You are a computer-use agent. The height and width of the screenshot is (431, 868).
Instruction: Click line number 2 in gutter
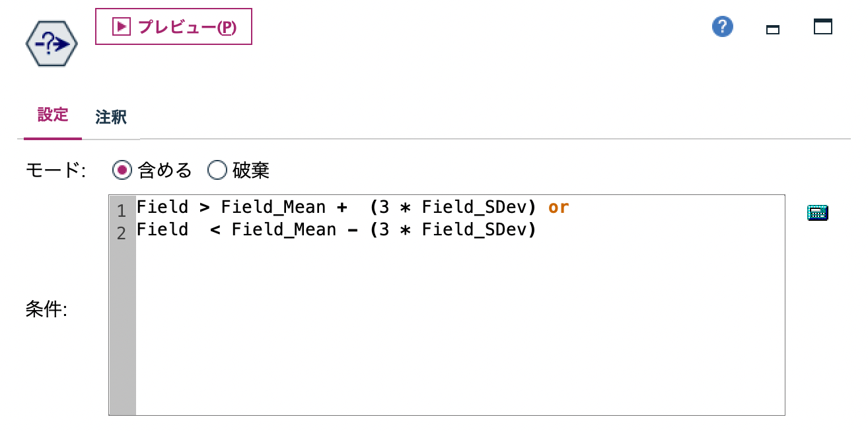pyautogui.click(x=121, y=234)
